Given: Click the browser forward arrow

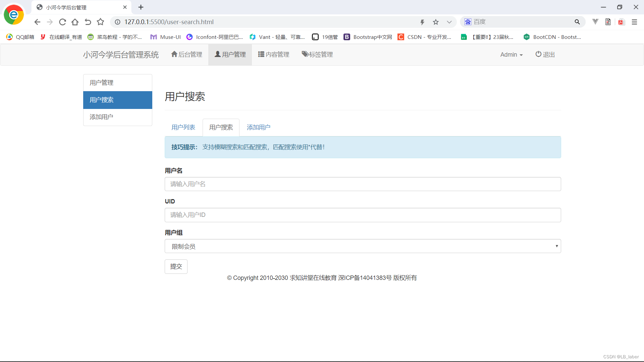Looking at the screenshot, I should (x=50, y=22).
